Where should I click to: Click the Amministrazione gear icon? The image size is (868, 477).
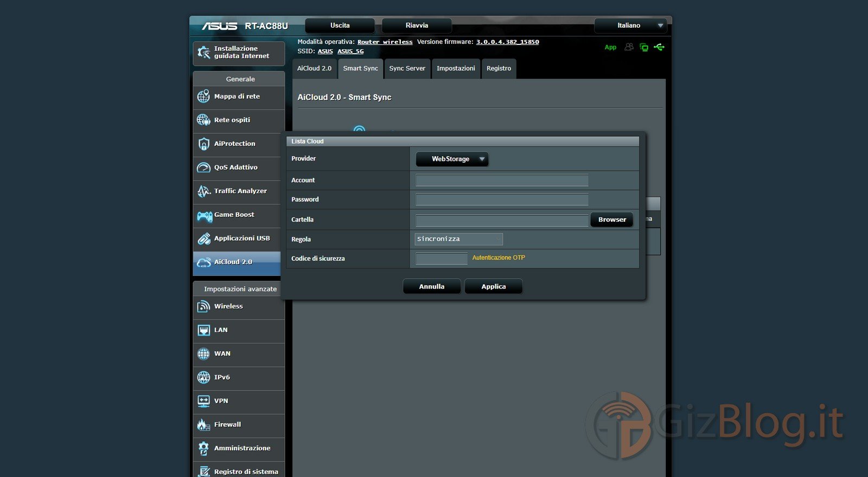point(203,448)
